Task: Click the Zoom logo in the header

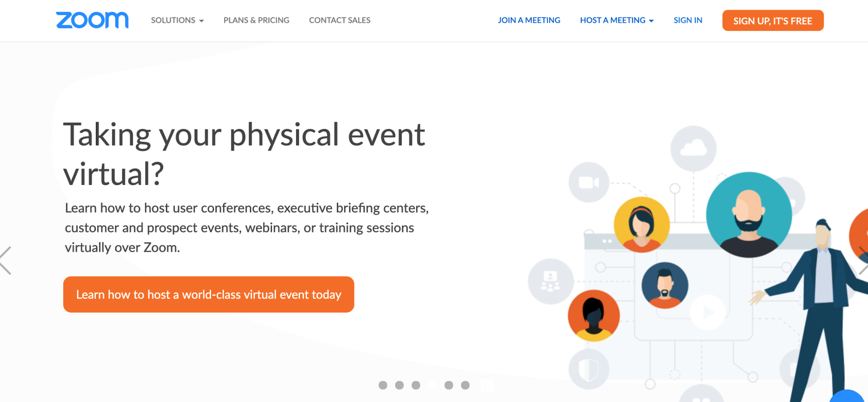Action: pos(92,20)
